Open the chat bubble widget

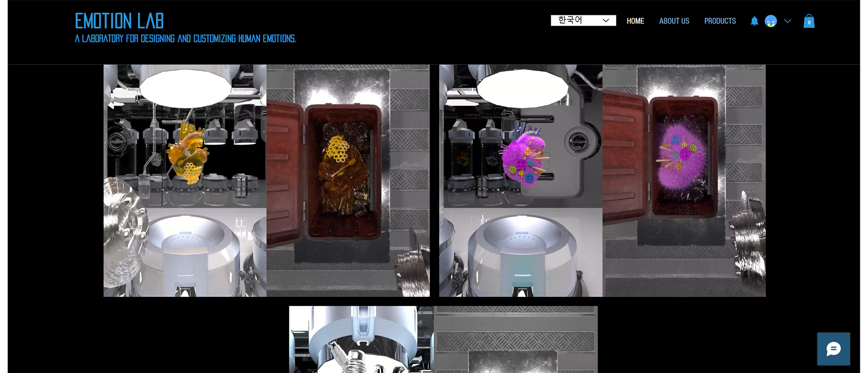[x=833, y=349]
